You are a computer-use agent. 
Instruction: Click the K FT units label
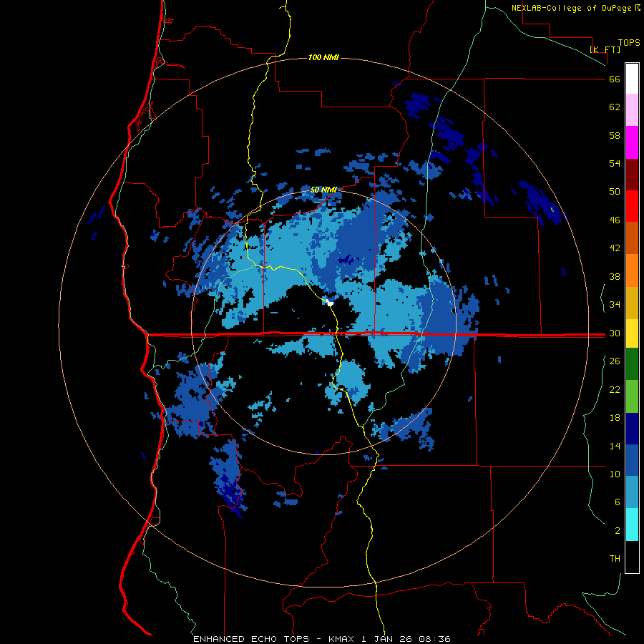point(605,49)
